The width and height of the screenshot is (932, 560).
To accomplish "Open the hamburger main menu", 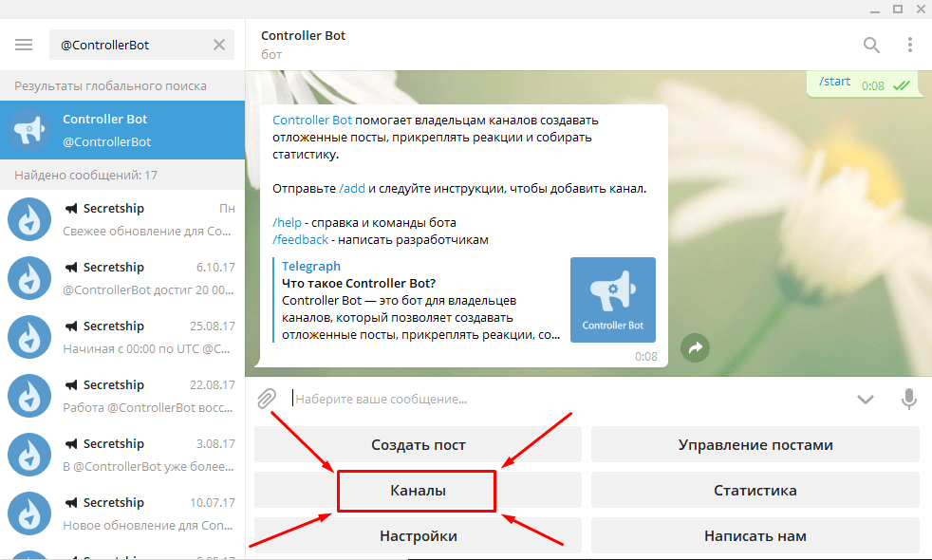I will click(x=24, y=45).
